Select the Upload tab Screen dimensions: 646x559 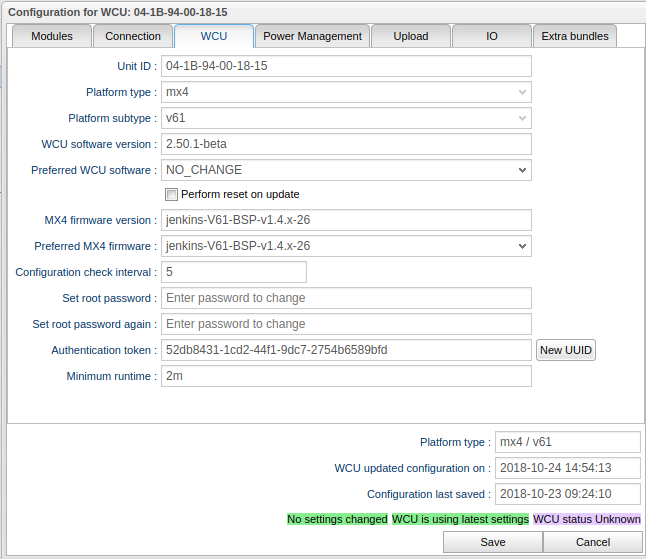(410, 36)
